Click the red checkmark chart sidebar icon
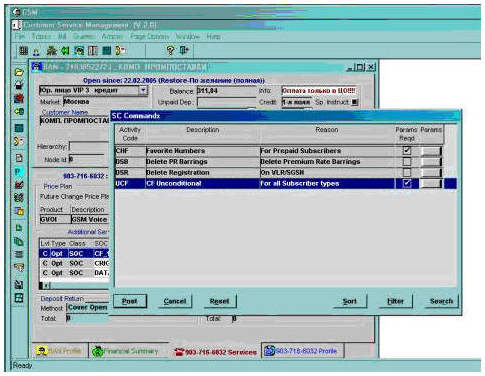Screen dimensions: 485x376 click(19, 184)
